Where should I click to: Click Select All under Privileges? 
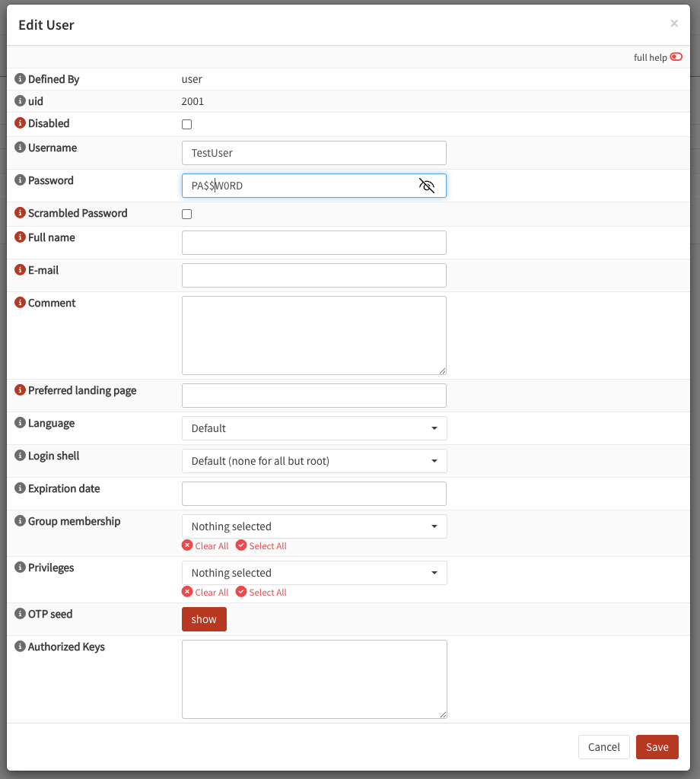pyautogui.click(x=261, y=593)
